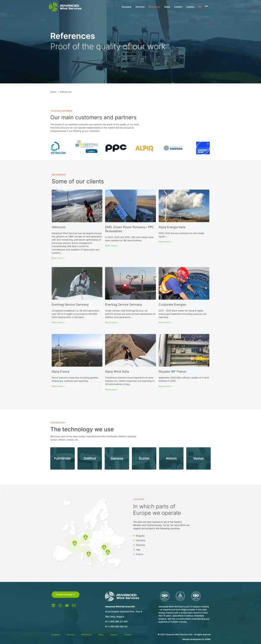This screenshot has height=644, width=261.
Task: Open the LinkedIn icon in the footer
Action: [53, 605]
